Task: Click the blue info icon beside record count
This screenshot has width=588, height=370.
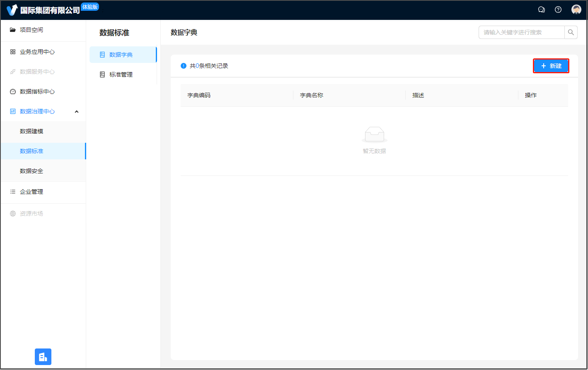Action: pos(184,66)
